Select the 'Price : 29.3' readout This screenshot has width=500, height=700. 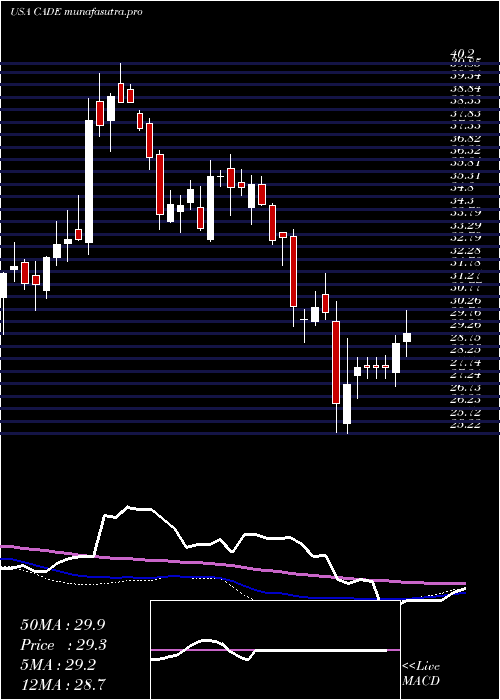[64, 645]
